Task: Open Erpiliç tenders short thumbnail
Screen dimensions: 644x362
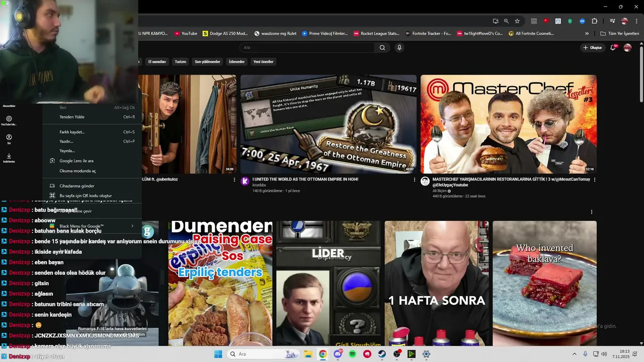Action: click(x=220, y=283)
